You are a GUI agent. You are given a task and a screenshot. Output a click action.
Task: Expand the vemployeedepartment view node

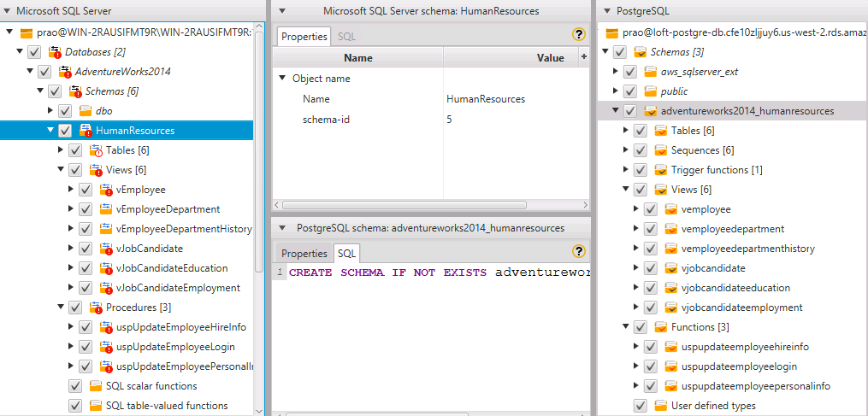pos(636,229)
